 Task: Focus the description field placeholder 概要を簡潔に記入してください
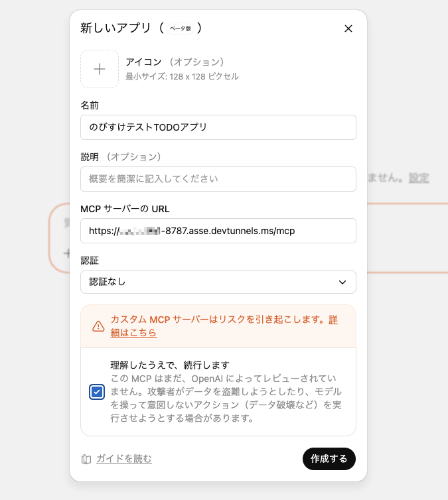(218, 179)
